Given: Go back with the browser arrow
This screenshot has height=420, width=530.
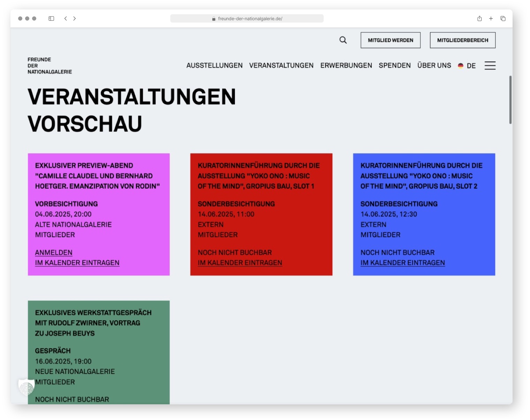Looking at the screenshot, I should tap(66, 18).
